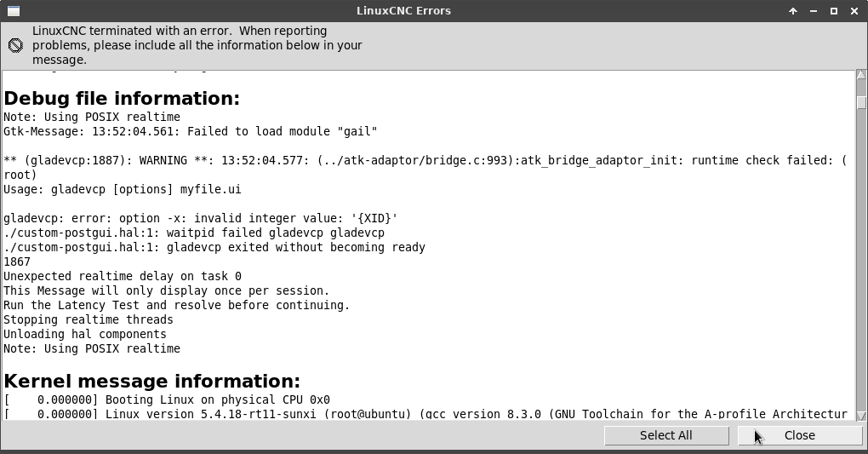Click the scrollbar up arrow
This screenshot has width=868, height=454.
[x=861, y=75]
